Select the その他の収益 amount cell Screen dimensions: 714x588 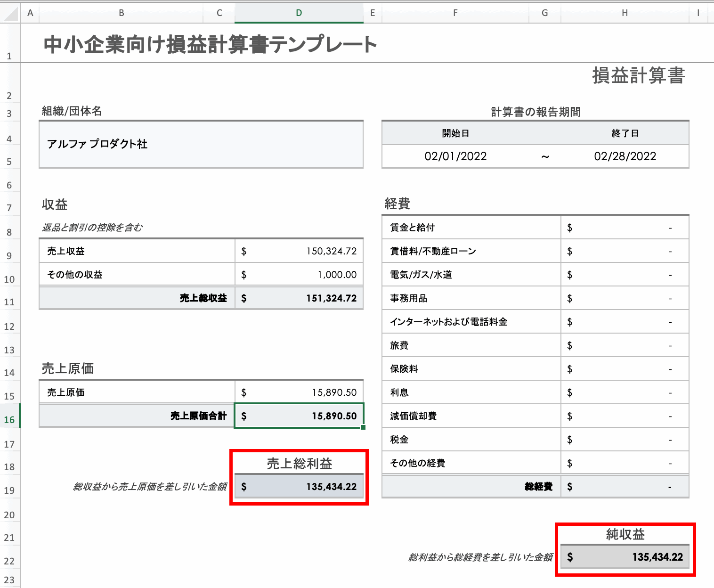point(299,274)
